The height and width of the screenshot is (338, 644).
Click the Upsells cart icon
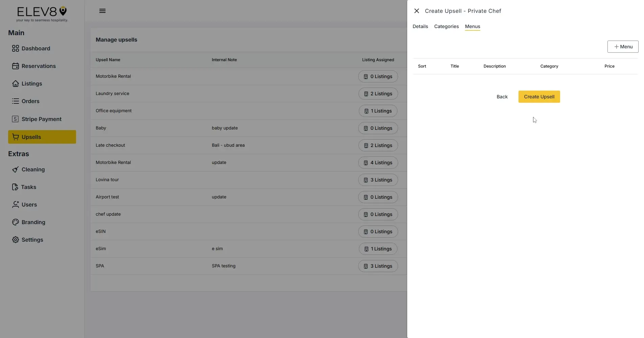click(16, 137)
